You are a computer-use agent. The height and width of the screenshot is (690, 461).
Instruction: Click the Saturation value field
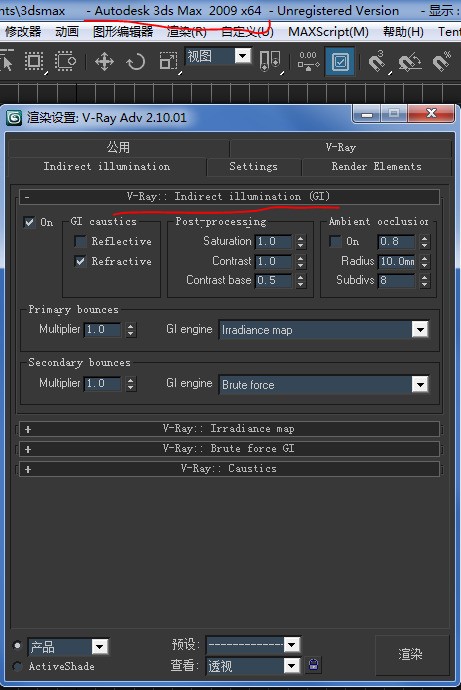click(x=273, y=241)
